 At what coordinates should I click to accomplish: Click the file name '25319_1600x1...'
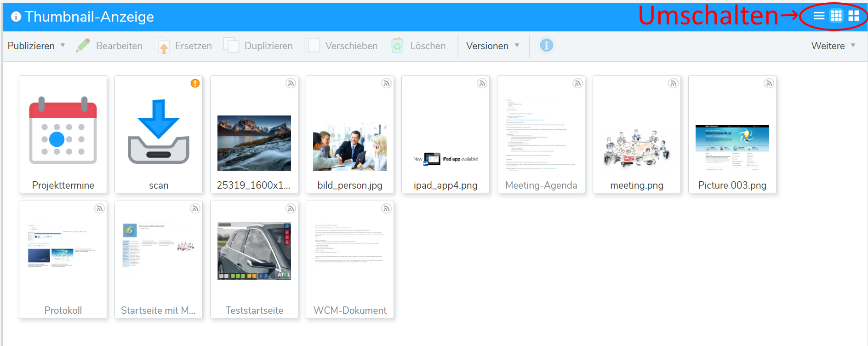pos(254,185)
